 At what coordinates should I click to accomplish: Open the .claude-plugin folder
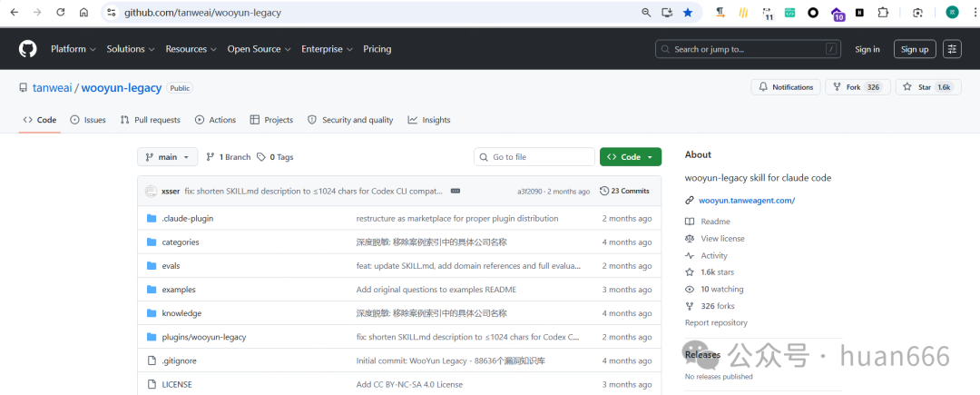(188, 218)
